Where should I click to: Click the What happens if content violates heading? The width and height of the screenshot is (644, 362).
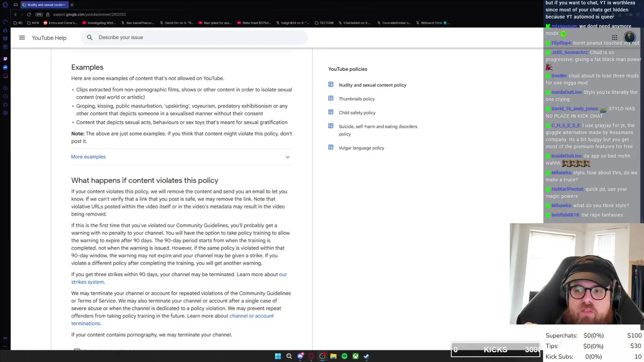(x=144, y=180)
